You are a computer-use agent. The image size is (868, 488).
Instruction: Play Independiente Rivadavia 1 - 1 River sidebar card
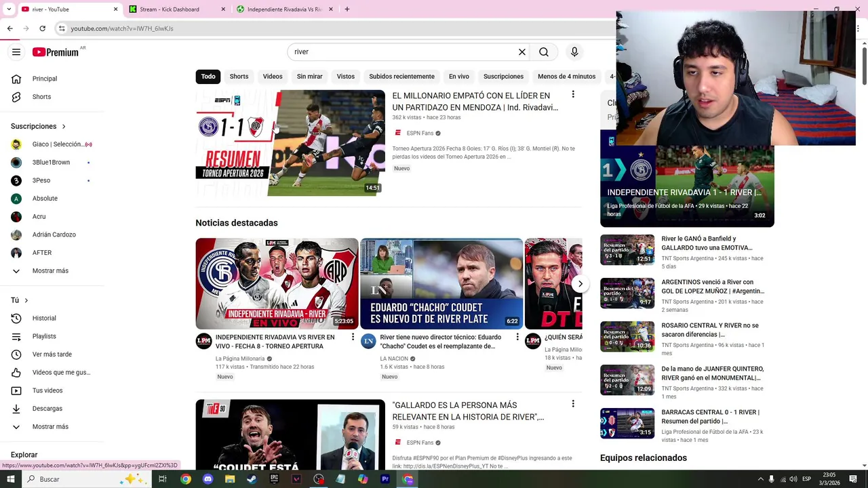tap(687, 178)
